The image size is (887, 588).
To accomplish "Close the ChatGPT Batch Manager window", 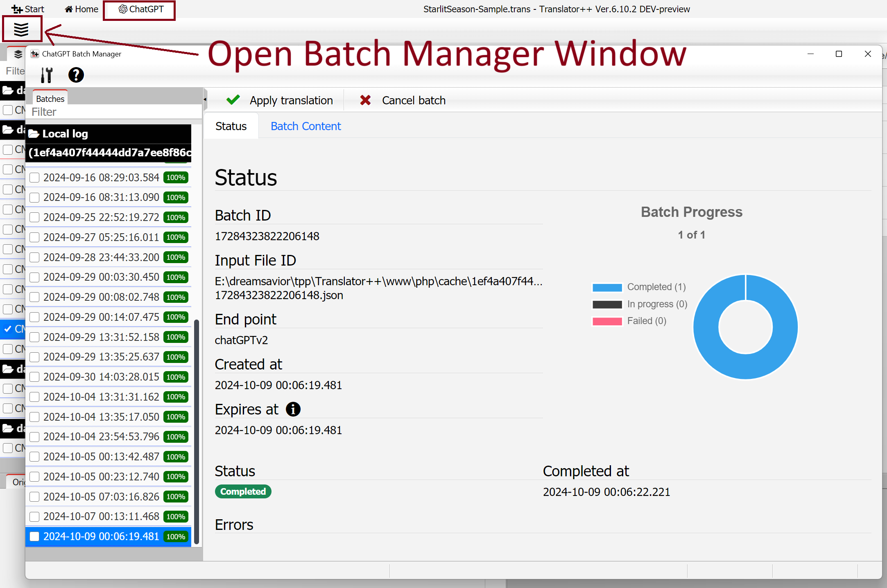I will click(868, 54).
